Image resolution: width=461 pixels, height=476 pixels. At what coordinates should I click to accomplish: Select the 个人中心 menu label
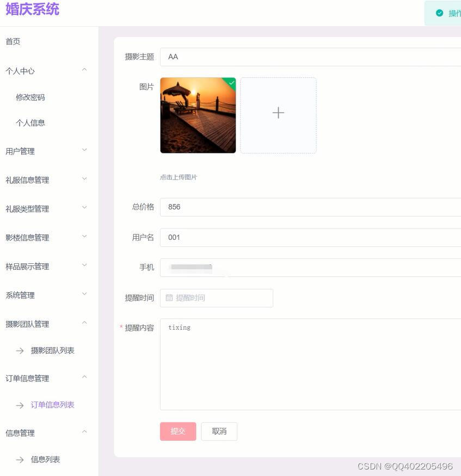click(x=20, y=71)
